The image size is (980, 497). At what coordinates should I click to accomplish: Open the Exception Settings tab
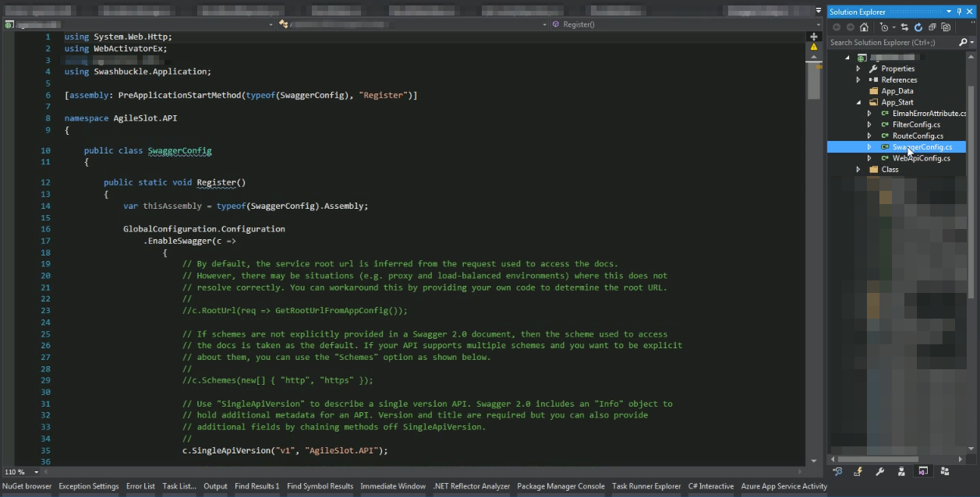click(89, 486)
